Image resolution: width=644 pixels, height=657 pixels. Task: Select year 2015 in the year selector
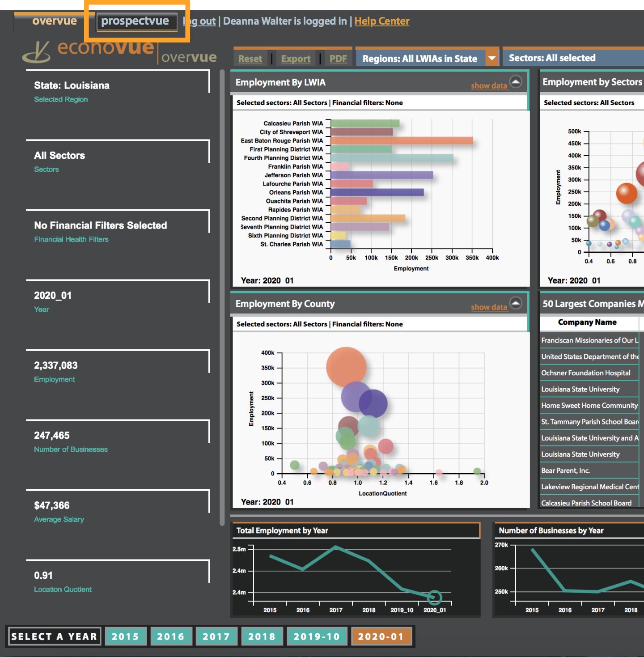point(126,636)
